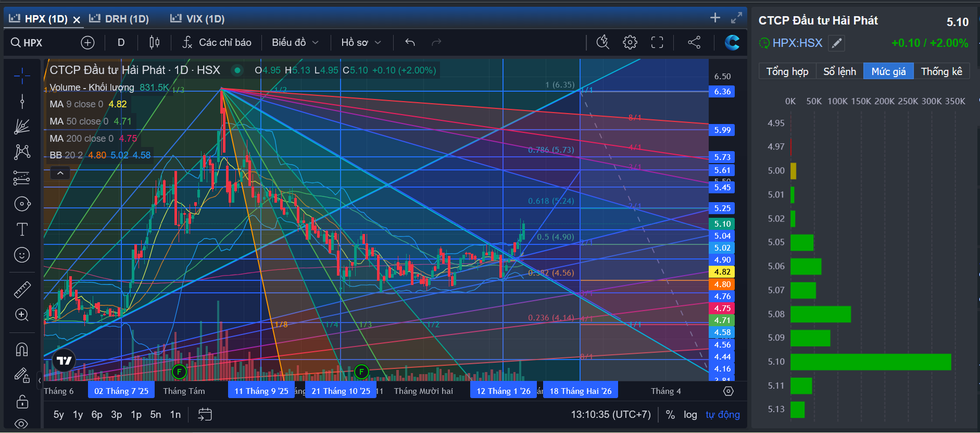Set range to 1y
This screenshot has width=980, height=433.
click(78, 415)
